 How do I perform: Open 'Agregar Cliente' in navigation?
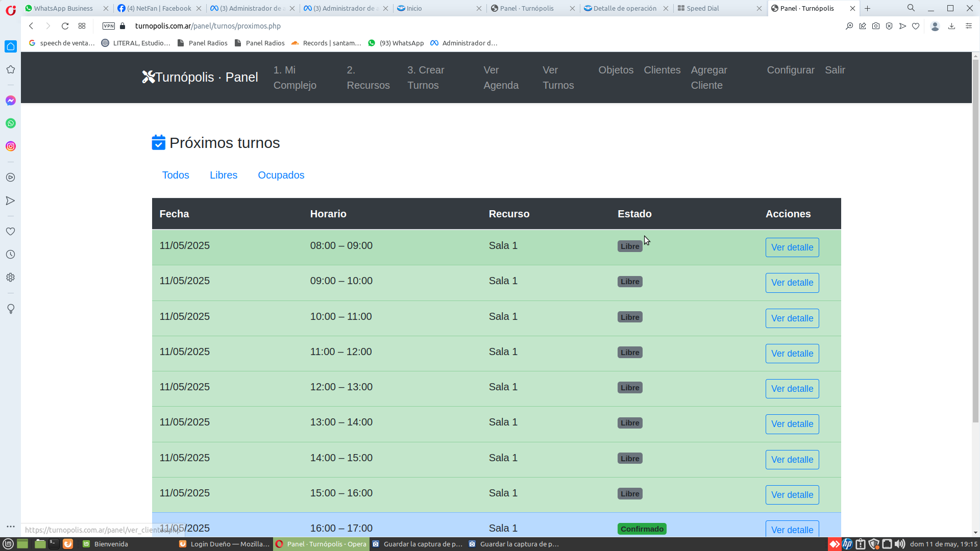coord(709,78)
